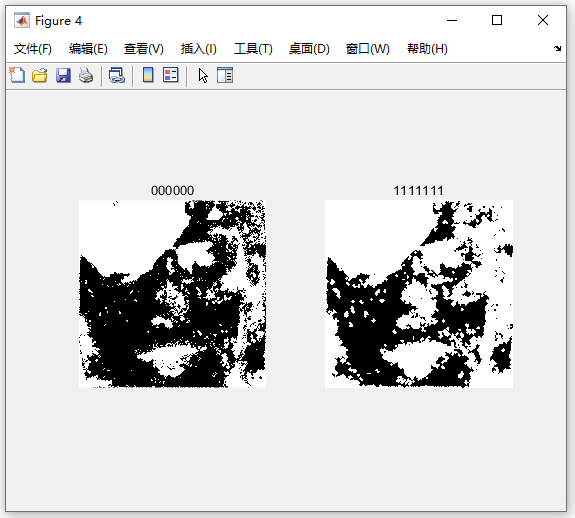Image resolution: width=575 pixels, height=518 pixels.
Task: Select the binary image titled 000000
Action: (172, 294)
